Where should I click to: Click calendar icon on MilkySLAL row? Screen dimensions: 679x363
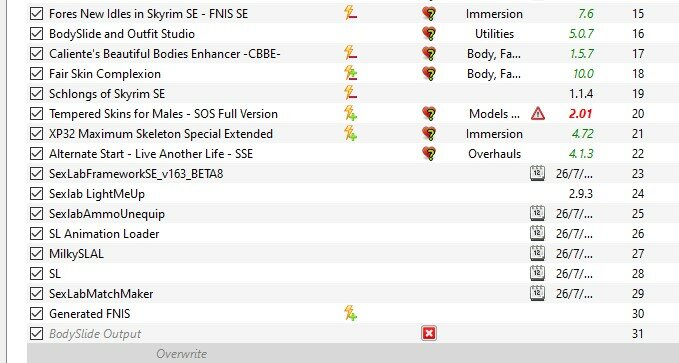click(537, 253)
